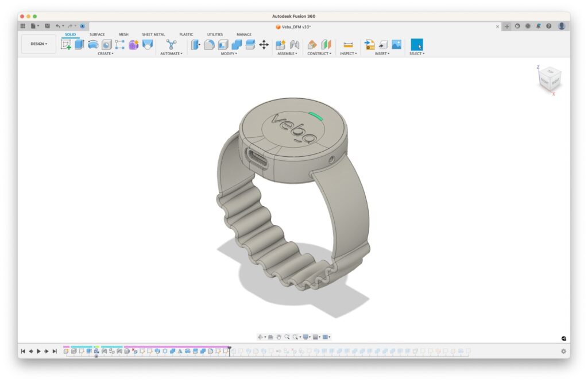Open the notifications bell
The height and width of the screenshot is (382, 588).
tap(538, 26)
